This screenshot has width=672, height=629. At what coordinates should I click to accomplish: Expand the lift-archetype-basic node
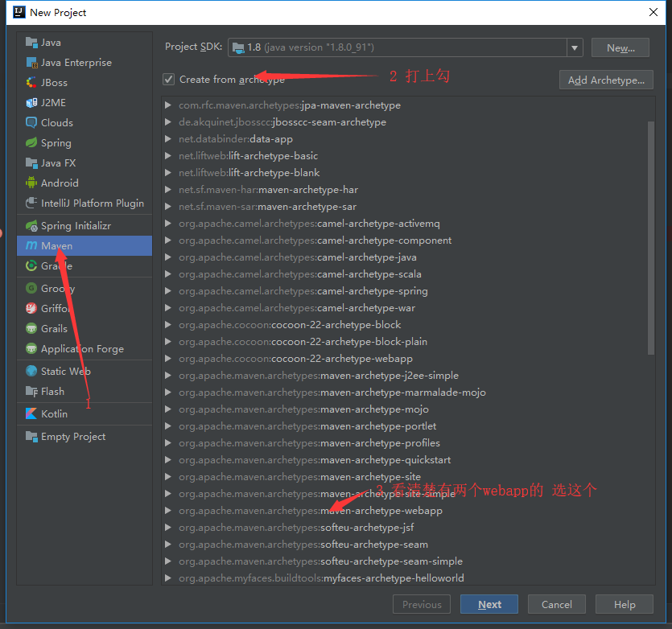[x=168, y=155]
